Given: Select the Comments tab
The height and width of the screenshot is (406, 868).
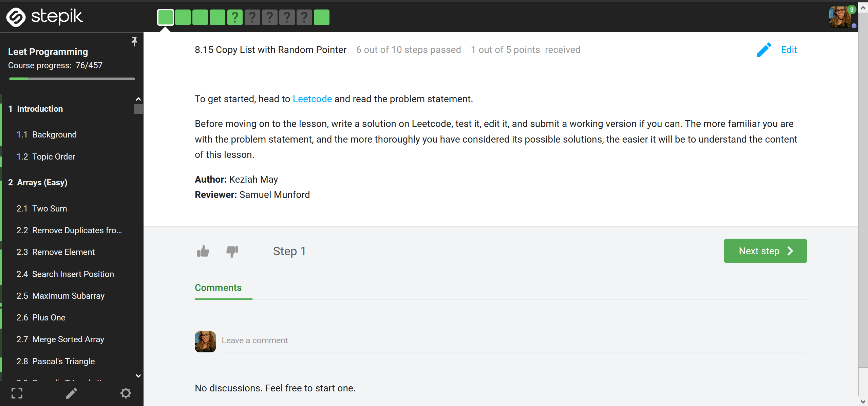Looking at the screenshot, I should (218, 287).
